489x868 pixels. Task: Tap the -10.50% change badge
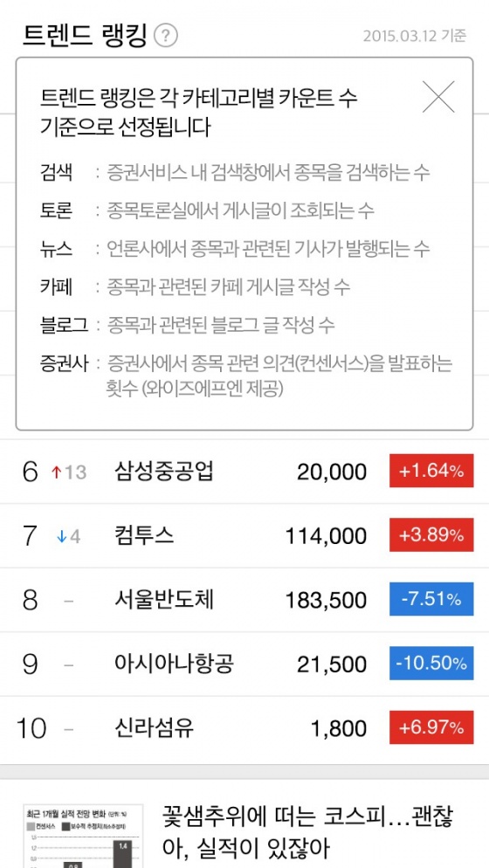coord(431,665)
